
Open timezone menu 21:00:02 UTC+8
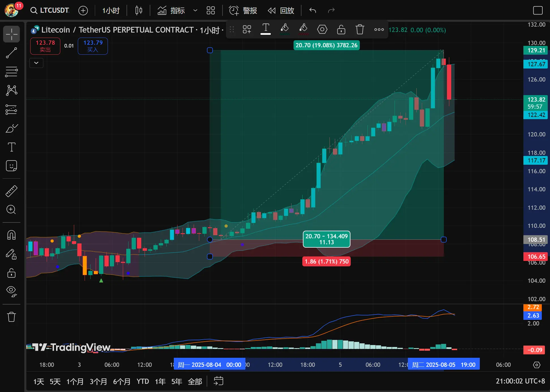click(520, 381)
